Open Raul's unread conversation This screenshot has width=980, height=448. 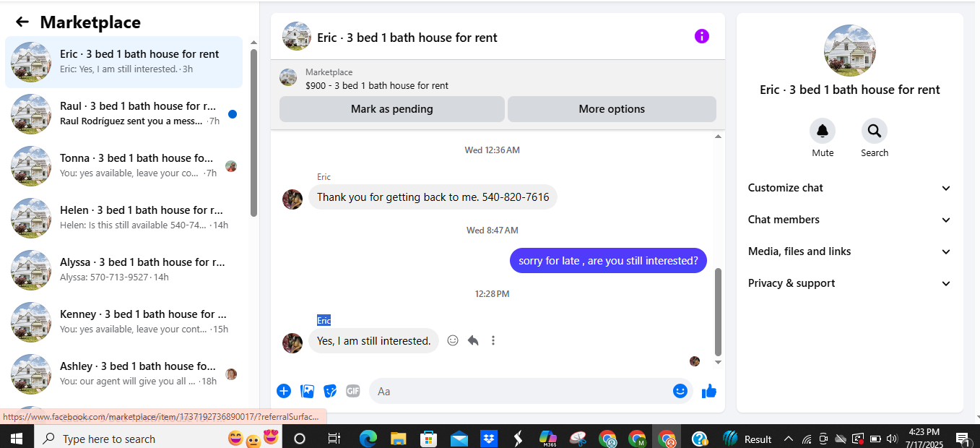[124, 114]
